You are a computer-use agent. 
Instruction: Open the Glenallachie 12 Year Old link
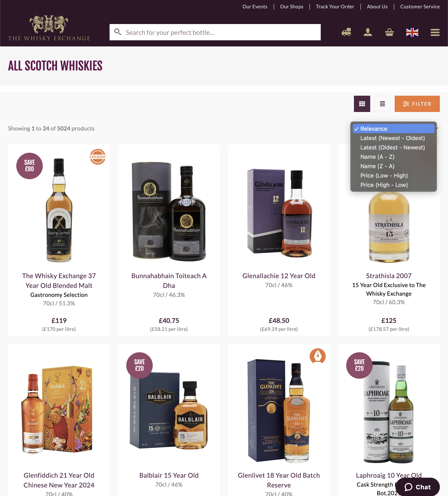279,276
